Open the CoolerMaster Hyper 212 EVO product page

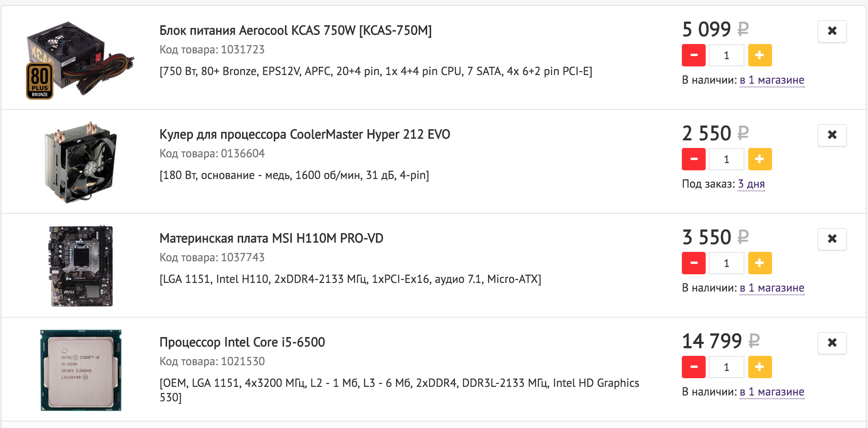tap(304, 135)
